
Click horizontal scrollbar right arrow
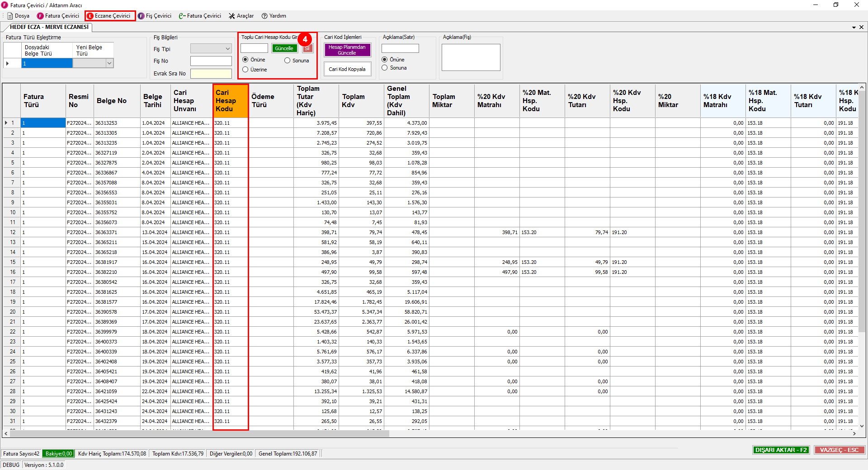pyautogui.click(x=854, y=434)
